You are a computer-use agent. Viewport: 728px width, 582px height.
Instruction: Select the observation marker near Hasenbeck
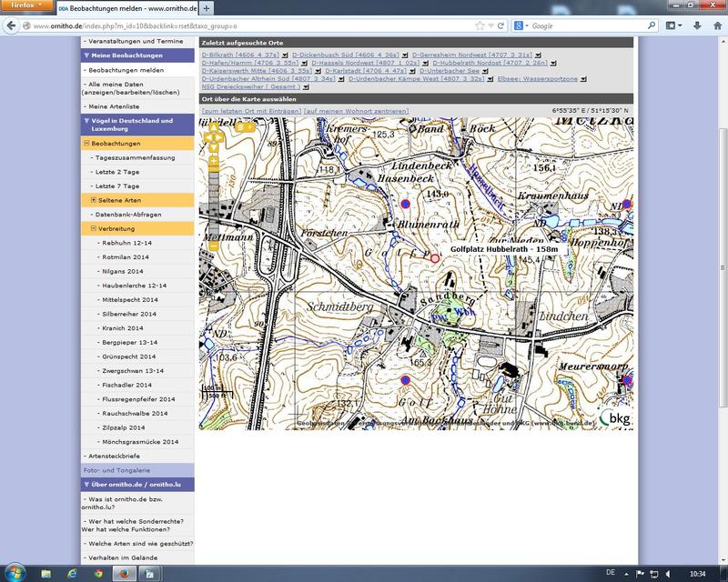point(405,204)
